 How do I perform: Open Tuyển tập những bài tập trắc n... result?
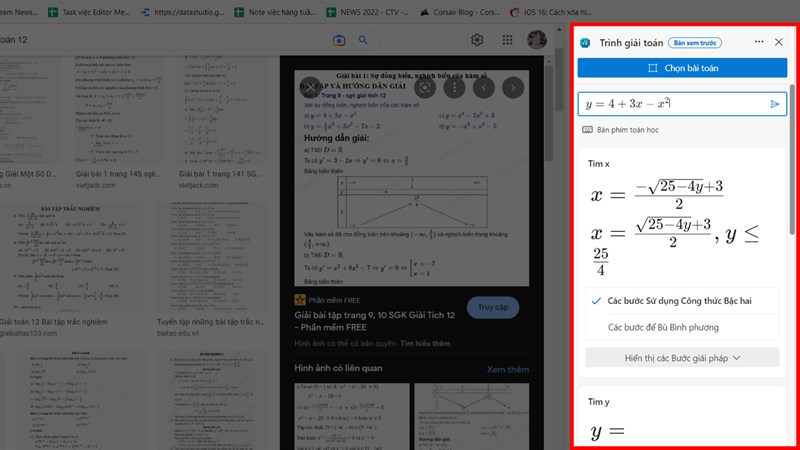[211, 321]
